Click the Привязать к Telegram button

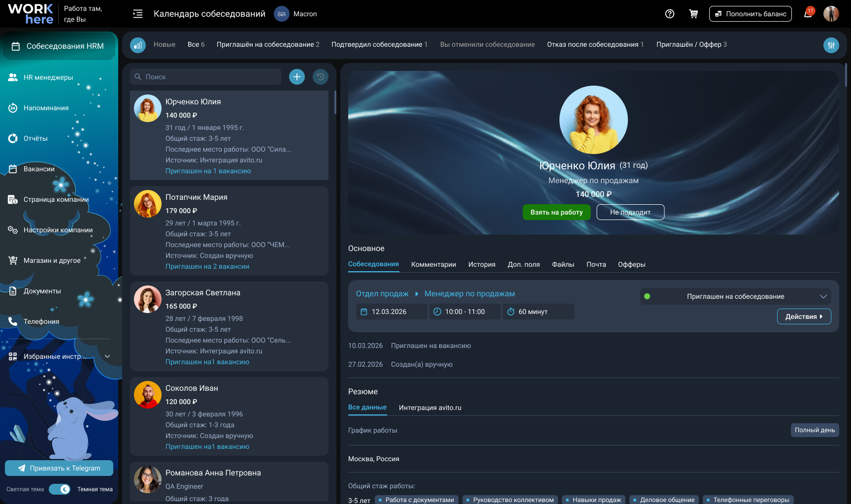click(x=59, y=468)
